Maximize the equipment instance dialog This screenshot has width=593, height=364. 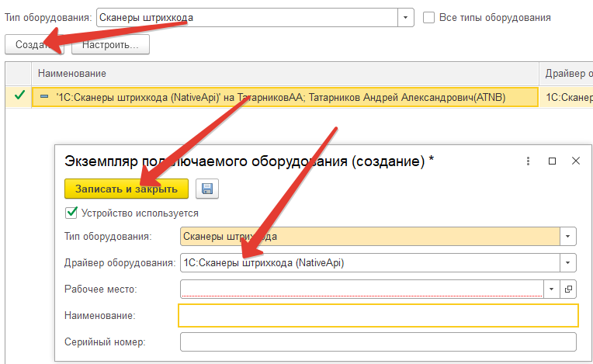(x=552, y=161)
